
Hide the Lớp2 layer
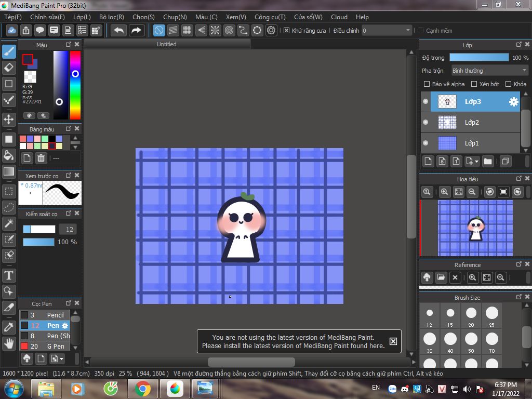click(426, 122)
